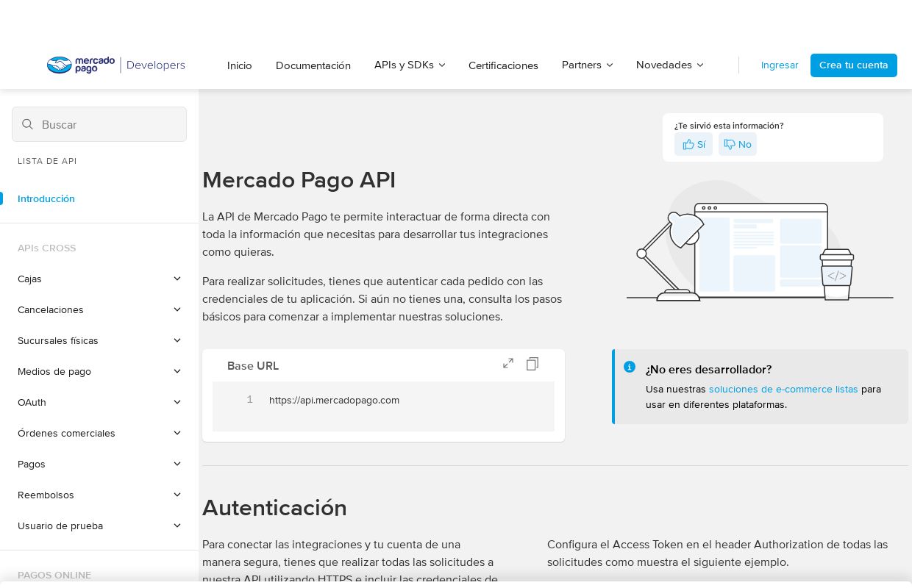Expand the Cancelaciones section

pos(99,309)
